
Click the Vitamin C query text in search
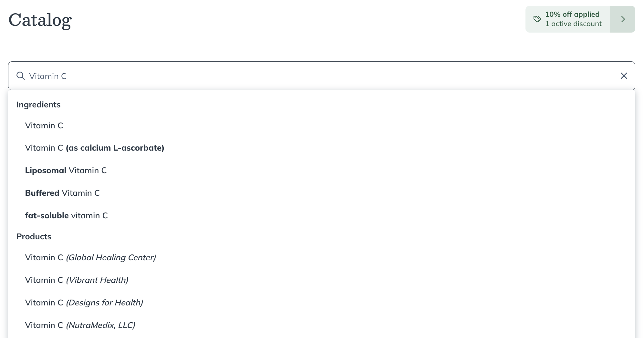[x=48, y=76]
